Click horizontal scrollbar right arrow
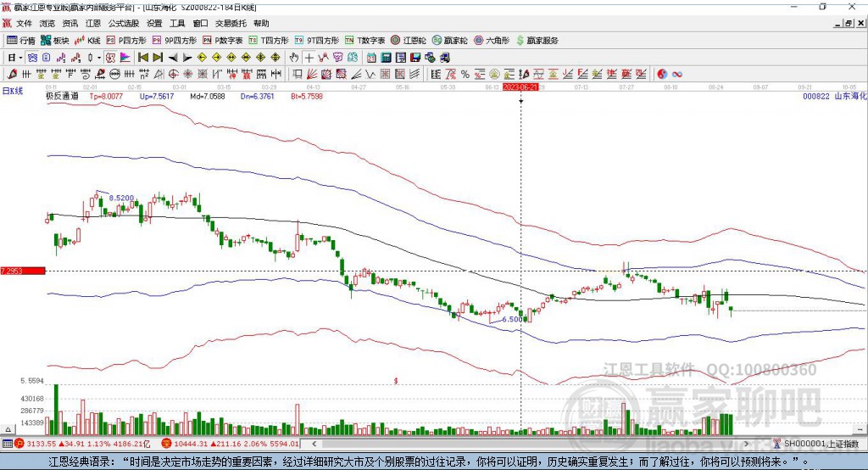The image size is (868, 470). 746,444
